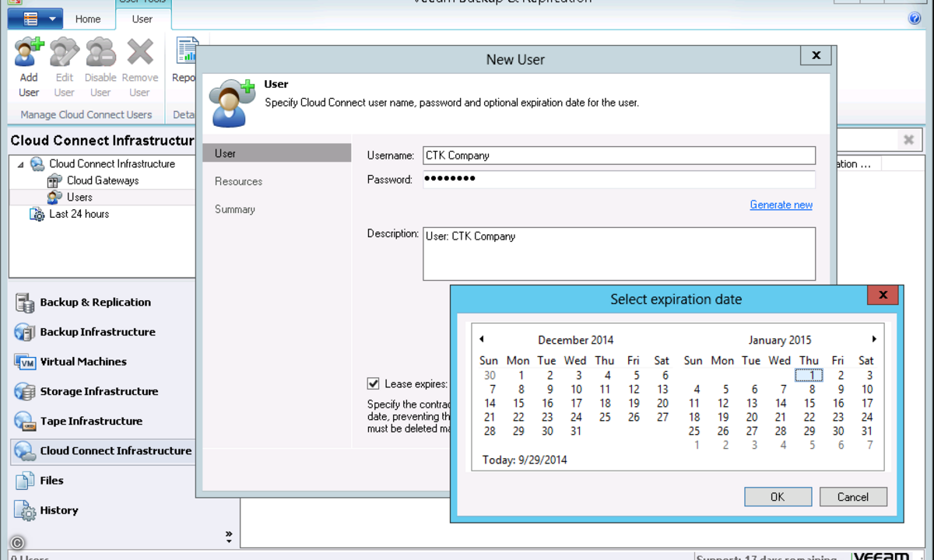Switch to the User ribbon tab

[x=142, y=19]
